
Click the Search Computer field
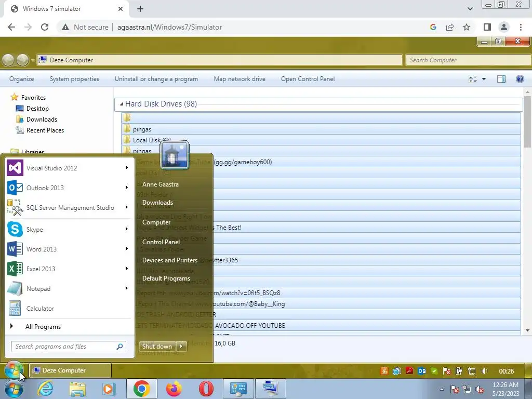click(469, 60)
